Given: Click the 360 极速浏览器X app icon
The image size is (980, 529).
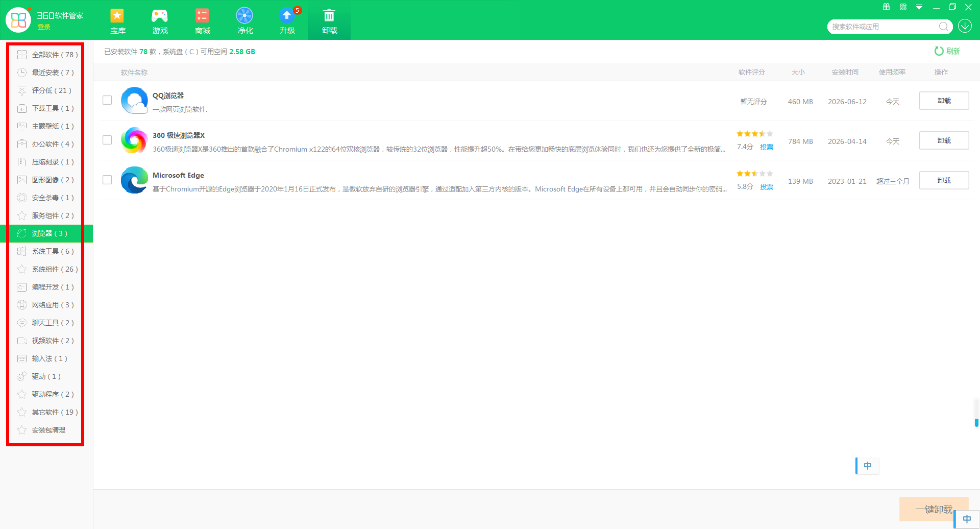Looking at the screenshot, I should (134, 140).
